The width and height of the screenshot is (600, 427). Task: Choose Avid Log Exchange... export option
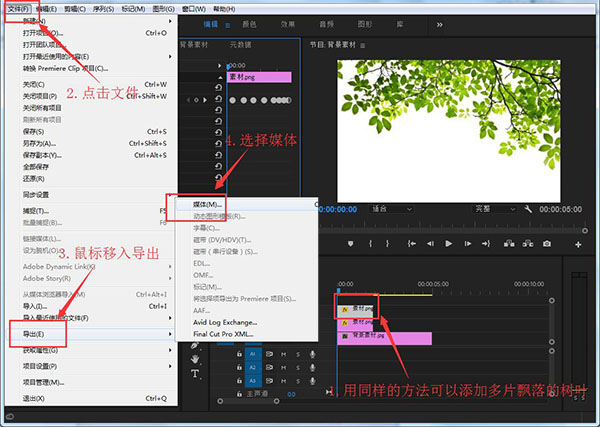coord(225,322)
